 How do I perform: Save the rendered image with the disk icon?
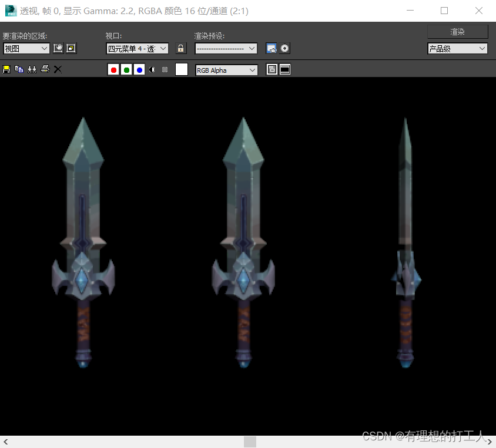(x=6, y=69)
